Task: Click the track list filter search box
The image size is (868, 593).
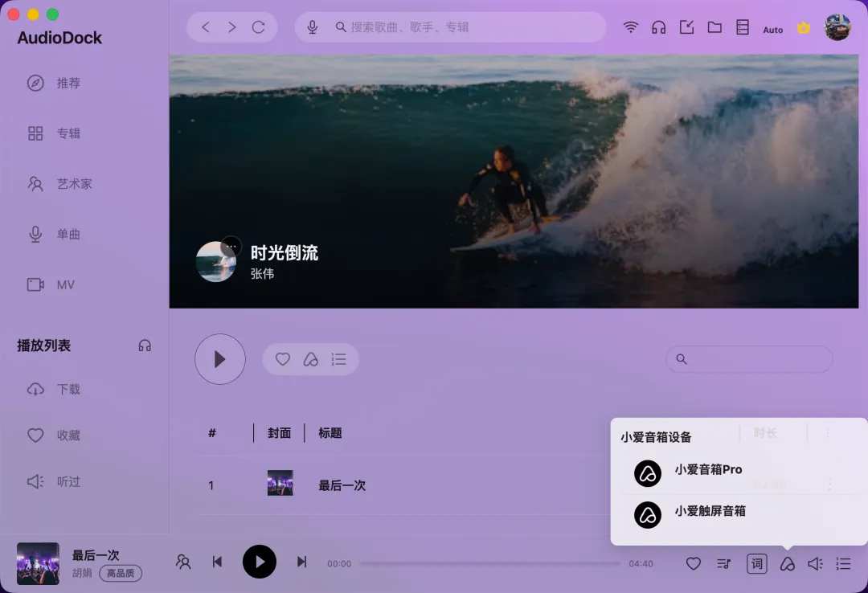Action: [x=749, y=359]
